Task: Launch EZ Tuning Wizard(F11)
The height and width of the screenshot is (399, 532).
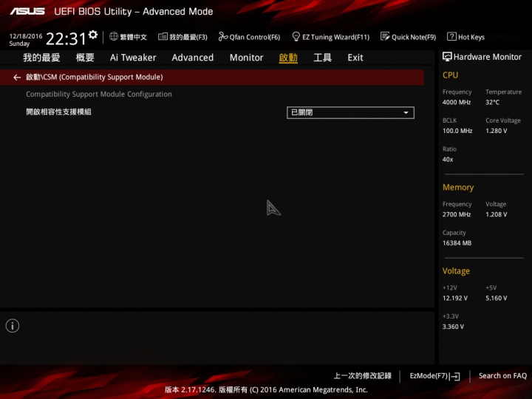Action: [331, 37]
